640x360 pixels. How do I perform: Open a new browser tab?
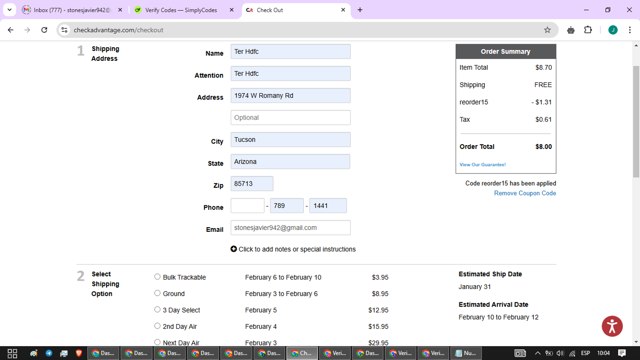360,10
